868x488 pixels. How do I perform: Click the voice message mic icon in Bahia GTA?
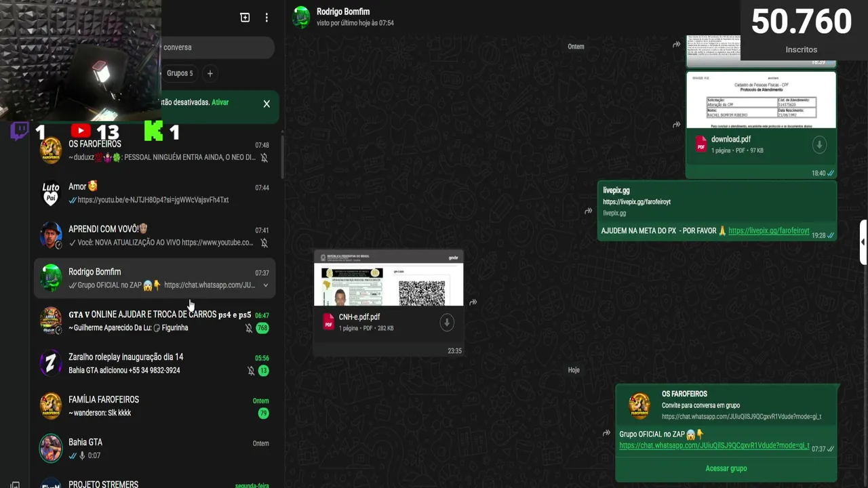[x=82, y=455]
